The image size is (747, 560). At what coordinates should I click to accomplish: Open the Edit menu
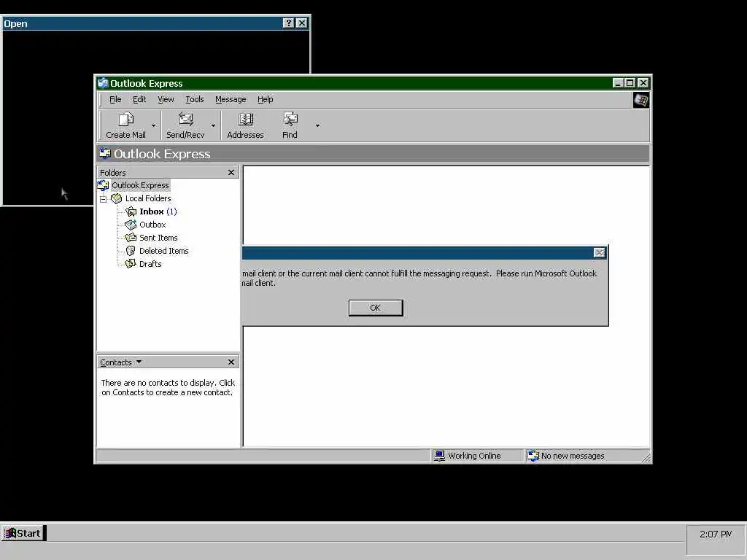(x=139, y=99)
